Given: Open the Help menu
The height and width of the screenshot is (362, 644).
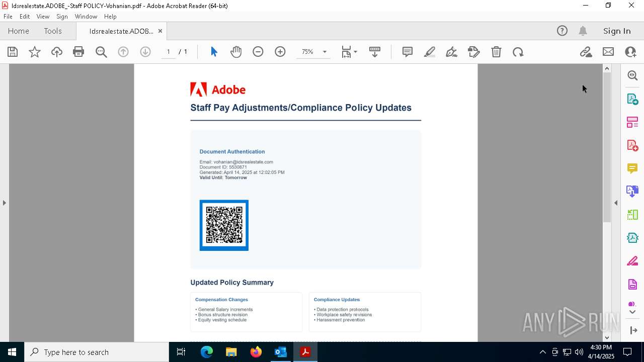Looking at the screenshot, I should point(110,17).
